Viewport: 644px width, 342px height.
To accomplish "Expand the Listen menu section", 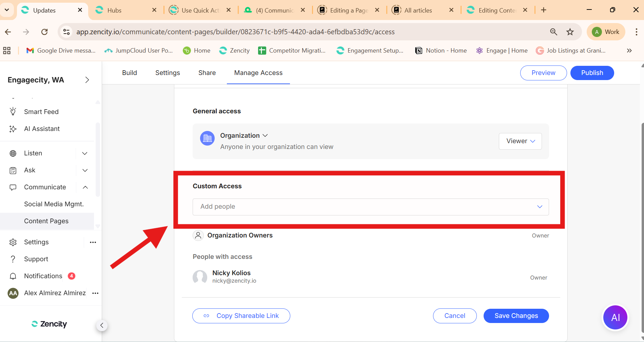I will [85, 153].
